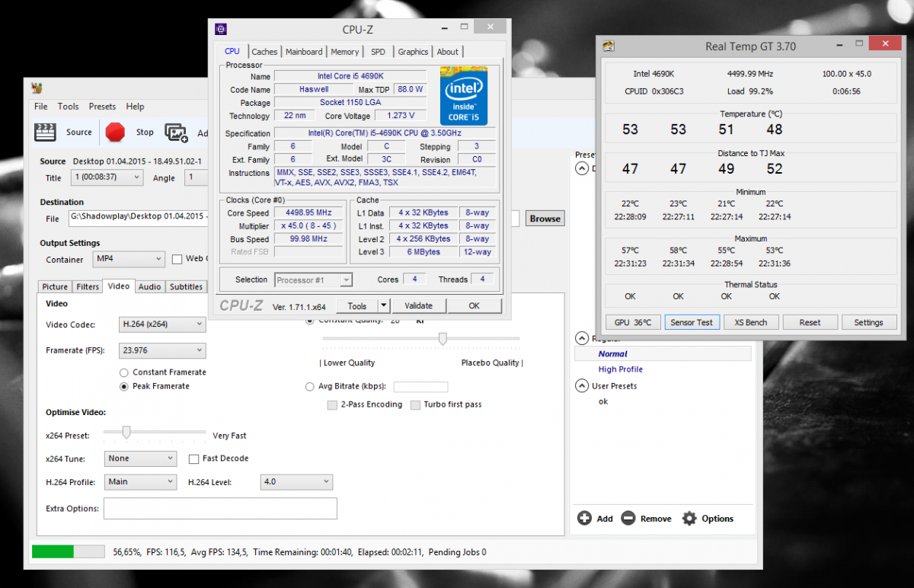Switch to the Picture tab
Viewport: 914px width, 588px height.
tap(55, 286)
